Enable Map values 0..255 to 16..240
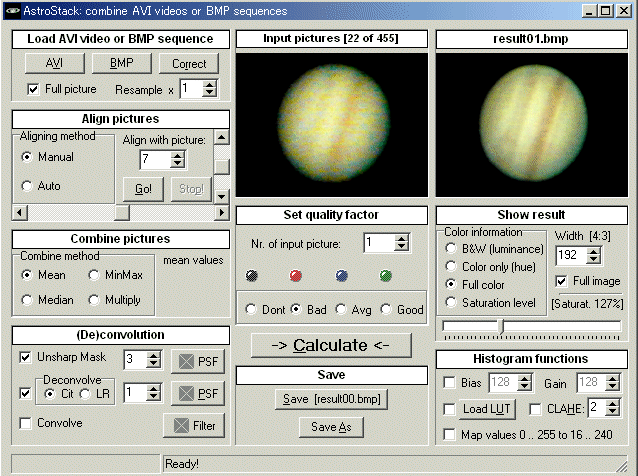This screenshot has width=638, height=476. click(x=449, y=435)
